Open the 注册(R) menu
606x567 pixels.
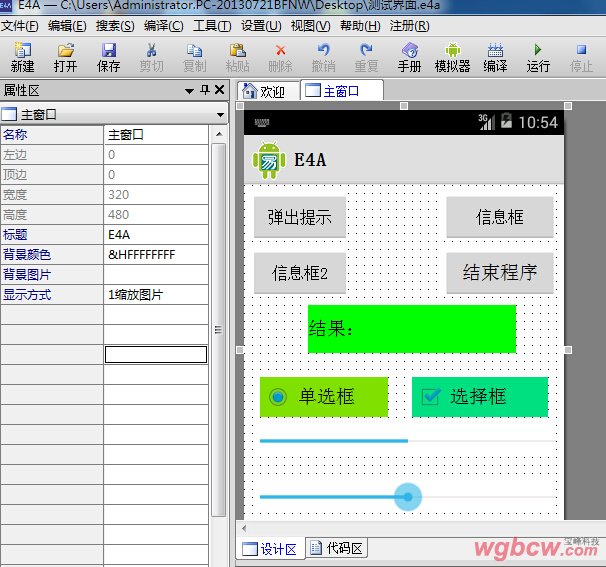point(410,26)
